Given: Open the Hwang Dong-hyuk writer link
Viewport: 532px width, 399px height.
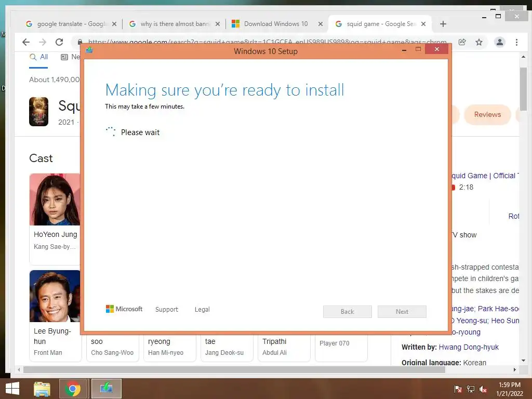Looking at the screenshot, I should (x=469, y=347).
